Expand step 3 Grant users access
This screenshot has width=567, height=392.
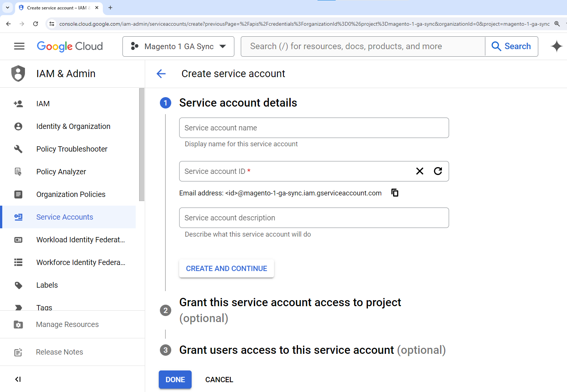coord(312,350)
